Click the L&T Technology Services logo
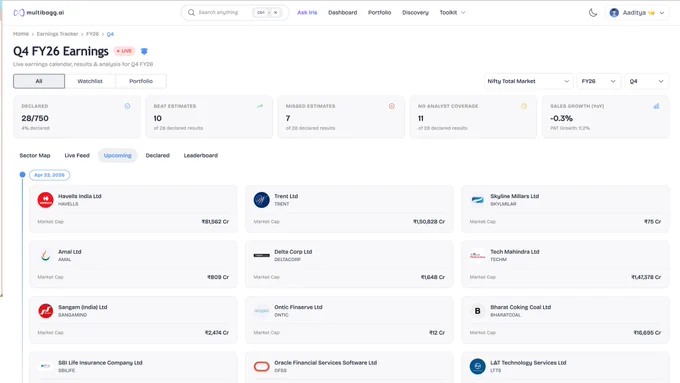This screenshot has width=680, height=383. [477, 367]
